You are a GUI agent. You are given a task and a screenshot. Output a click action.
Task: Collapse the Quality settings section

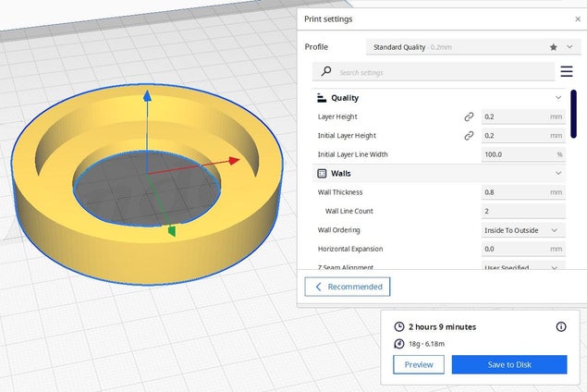[558, 98]
